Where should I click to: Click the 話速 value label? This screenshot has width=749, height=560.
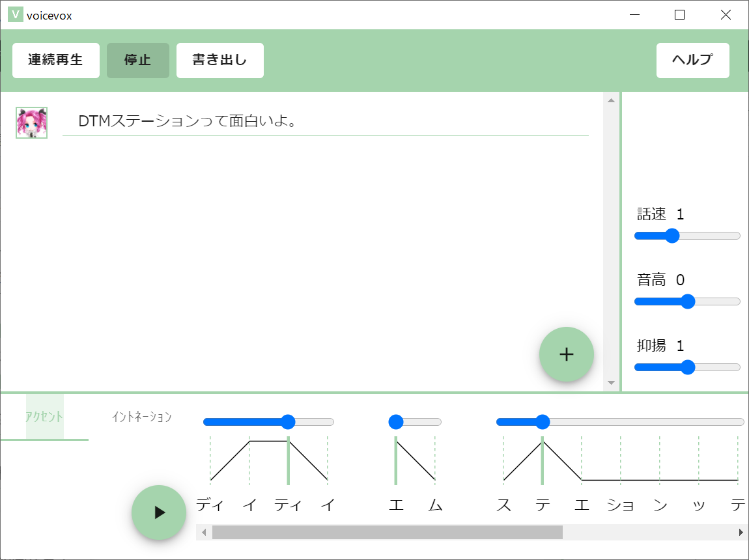pyautogui.click(x=660, y=214)
